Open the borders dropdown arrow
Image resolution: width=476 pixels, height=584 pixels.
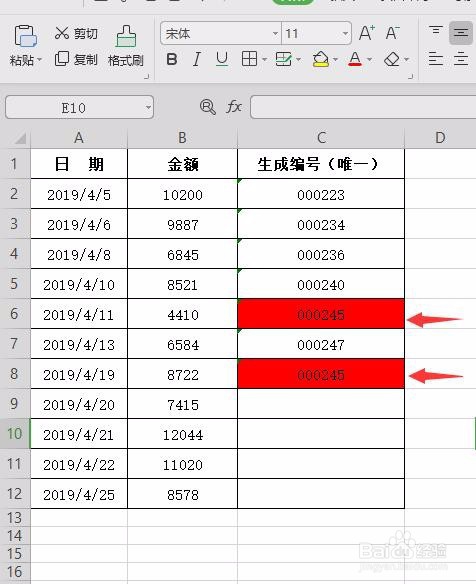coord(264,60)
